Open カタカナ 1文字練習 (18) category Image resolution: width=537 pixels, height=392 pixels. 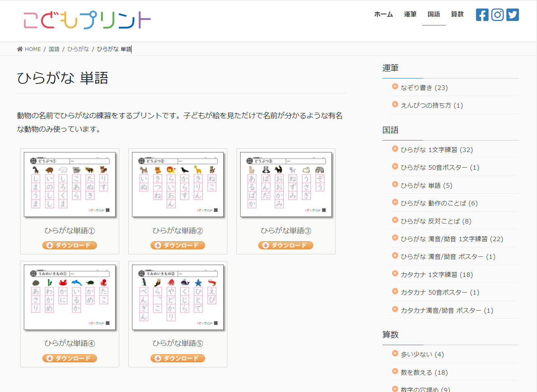point(437,275)
